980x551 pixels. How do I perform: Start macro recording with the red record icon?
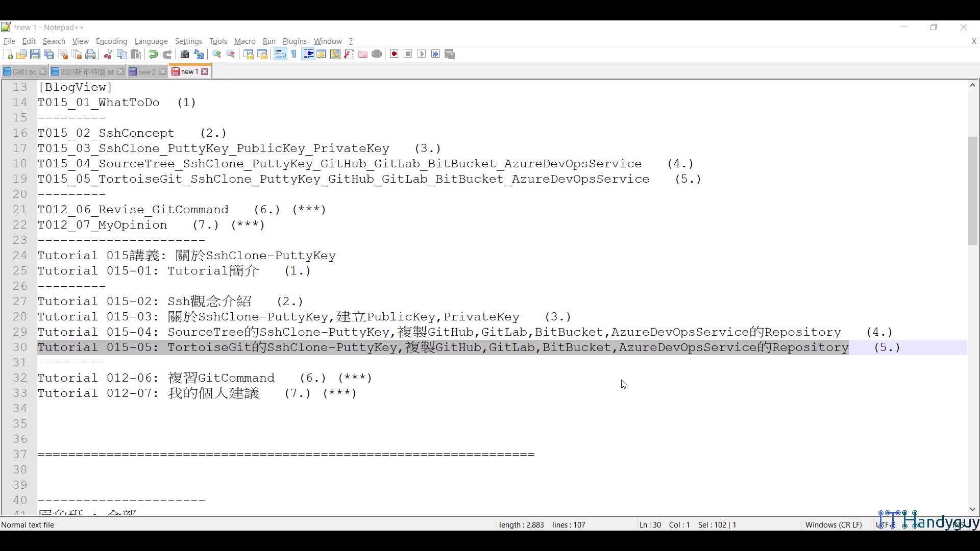[x=394, y=54]
